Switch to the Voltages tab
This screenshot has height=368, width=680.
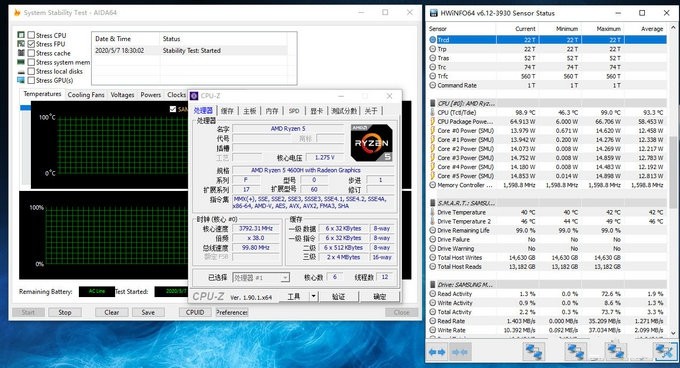pyautogui.click(x=122, y=94)
